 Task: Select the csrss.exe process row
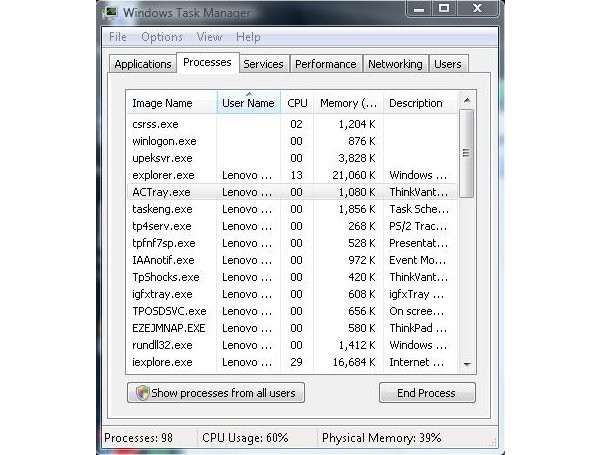292,124
